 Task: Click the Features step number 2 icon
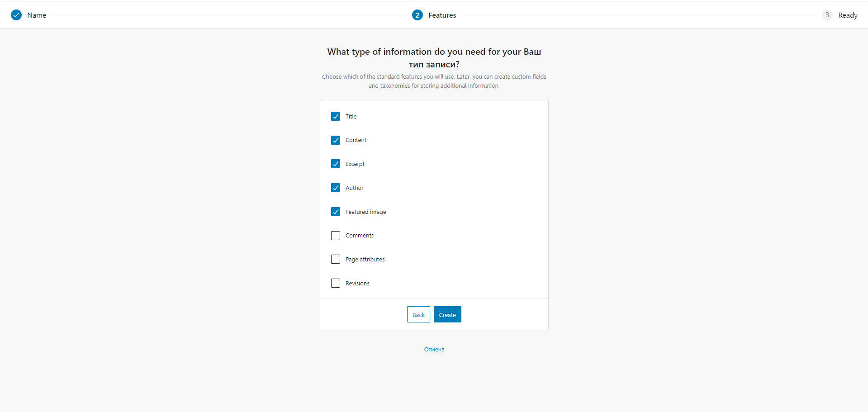tap(417, 15)
